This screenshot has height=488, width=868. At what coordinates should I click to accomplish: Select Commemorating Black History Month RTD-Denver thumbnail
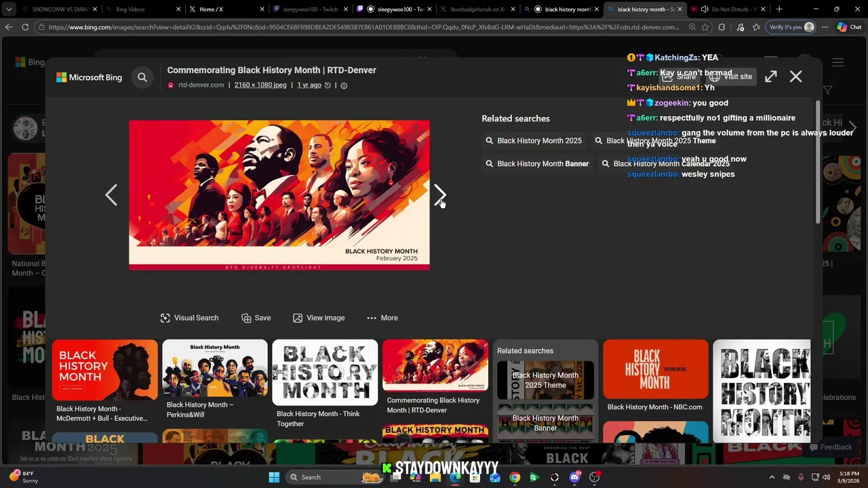(x=435, y=365)
